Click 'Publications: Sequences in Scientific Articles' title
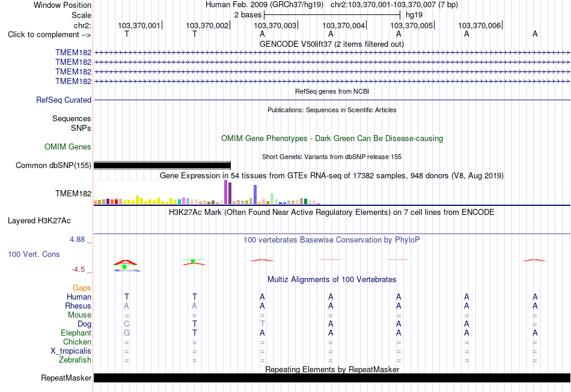Viewport: 571px width, 392px height. [332, 110]
